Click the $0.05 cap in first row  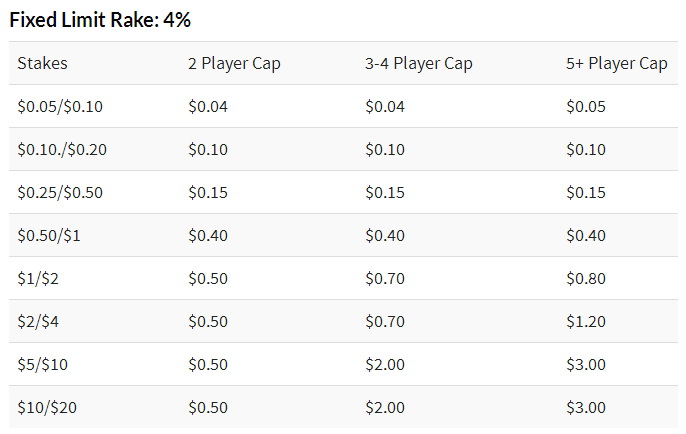point(586,106)
